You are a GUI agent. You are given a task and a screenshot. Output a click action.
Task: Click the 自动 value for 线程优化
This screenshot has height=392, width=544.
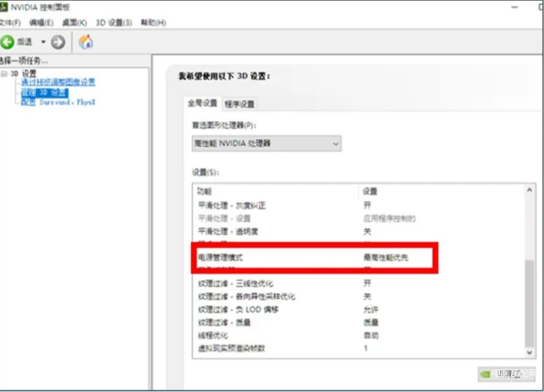click(371, 336)
